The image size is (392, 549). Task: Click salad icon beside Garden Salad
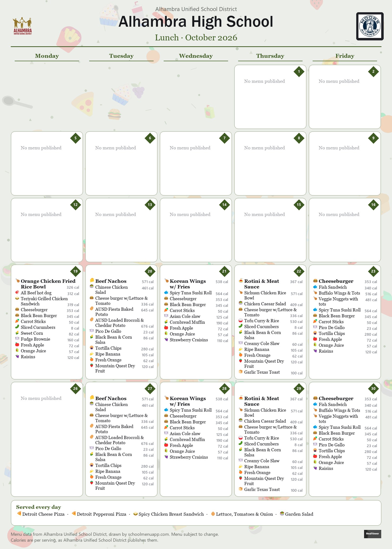(x=282, y=514)
